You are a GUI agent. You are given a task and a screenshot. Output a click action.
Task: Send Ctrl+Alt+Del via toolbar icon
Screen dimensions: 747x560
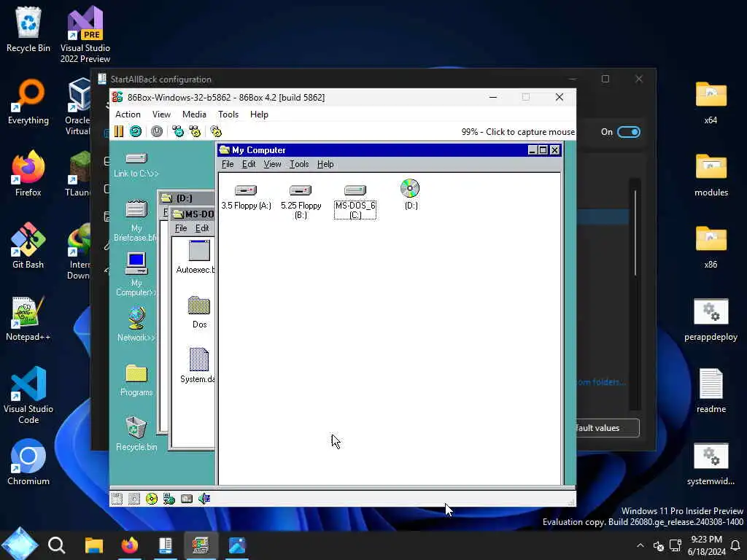pyautogui.click(x=178, y=131)
